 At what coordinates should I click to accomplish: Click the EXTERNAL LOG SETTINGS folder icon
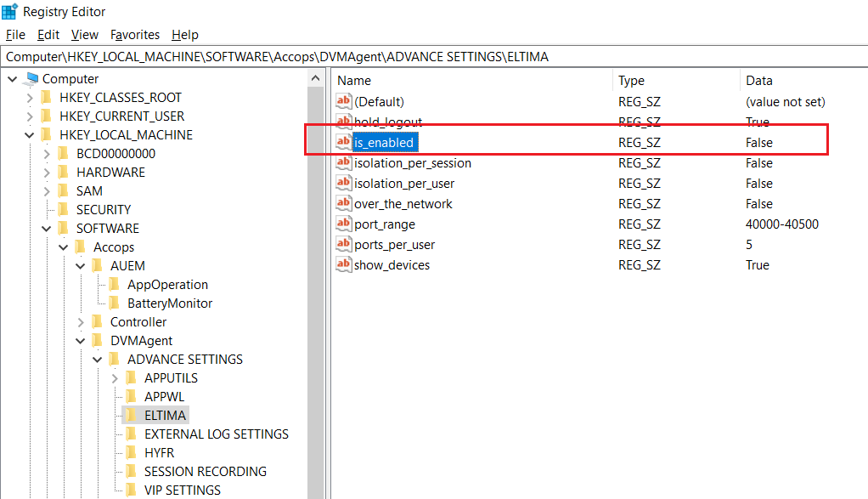click(x=132, y=434)
